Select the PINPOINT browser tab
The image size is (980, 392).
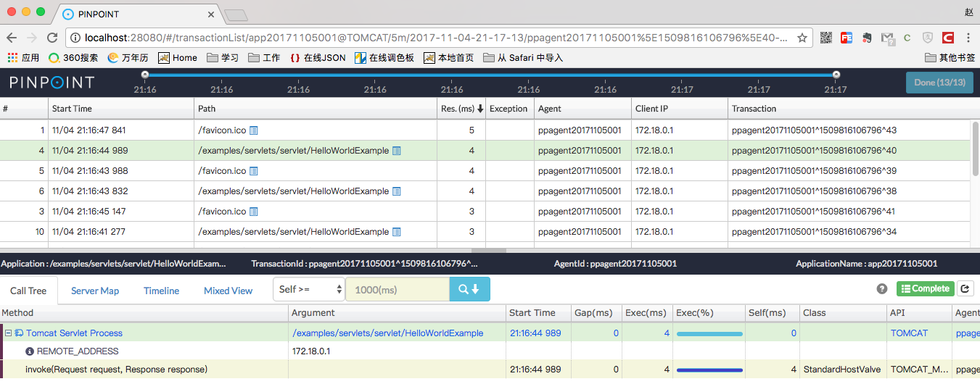(x=138, y=14)
